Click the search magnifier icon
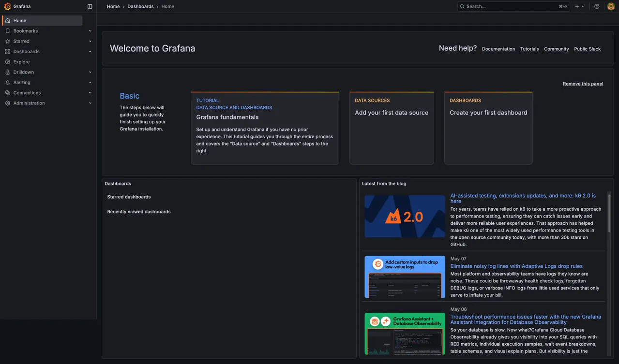This screenshot has width=619, height=364. [462, 6]
